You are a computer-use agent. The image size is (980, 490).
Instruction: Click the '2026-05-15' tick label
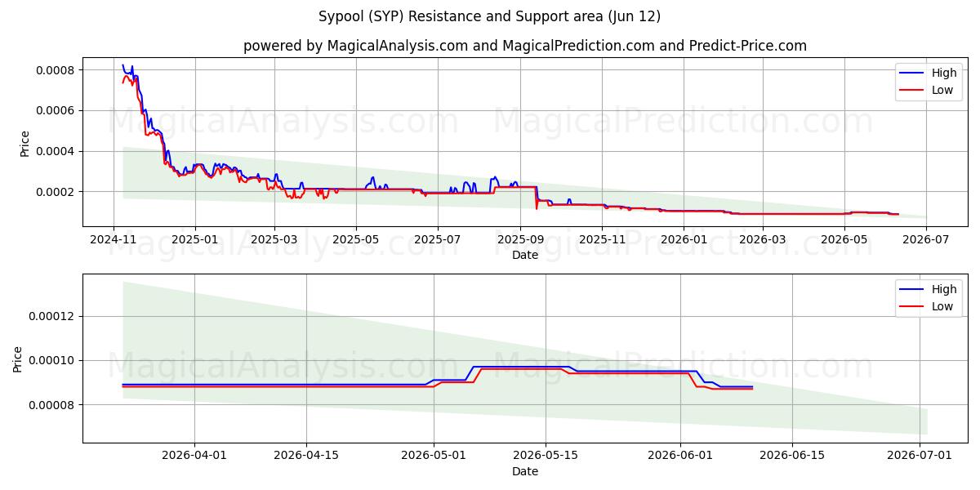pyautogui.click(x=545, y=457)
